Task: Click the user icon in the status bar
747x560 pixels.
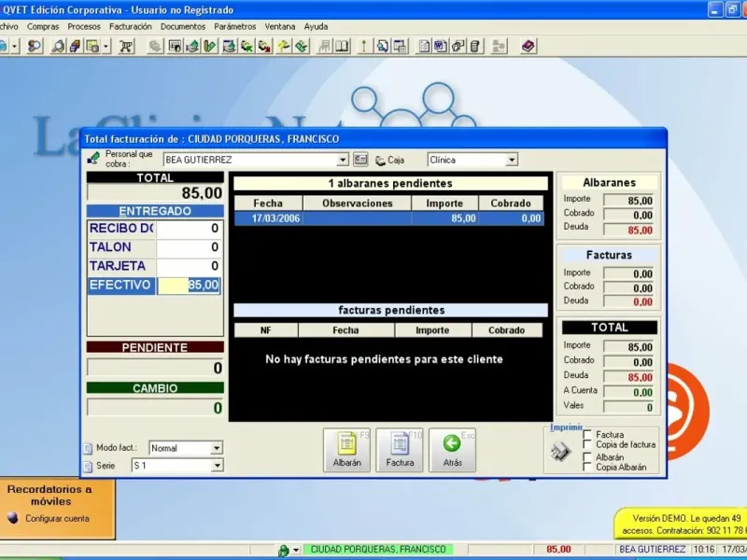Action: 284,551
